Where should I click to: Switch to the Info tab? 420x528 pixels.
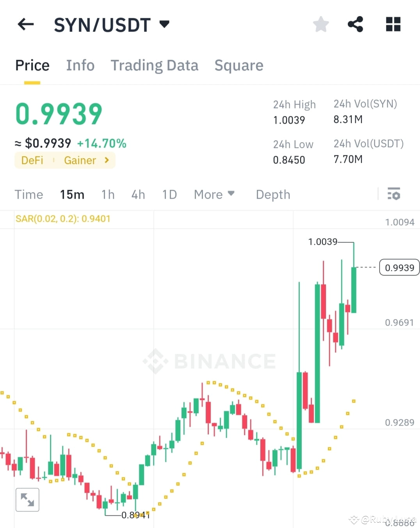click(80, 65)
